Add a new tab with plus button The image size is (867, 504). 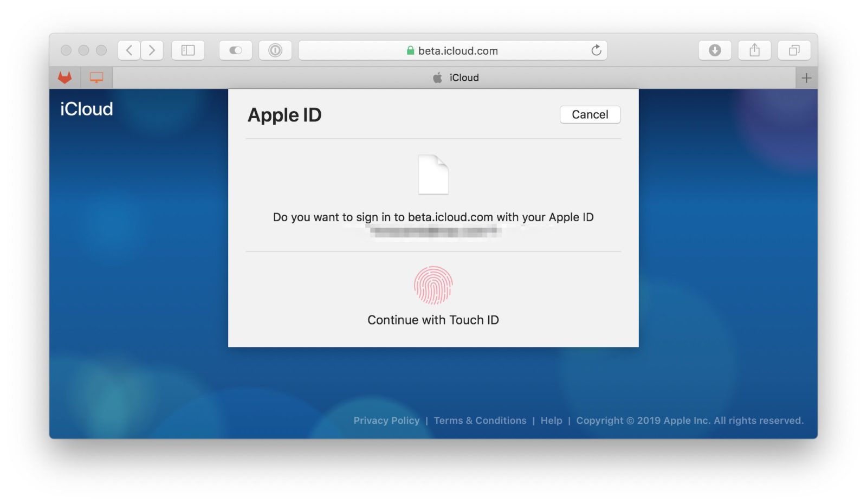pyautogui.click(x=806, y=77)
